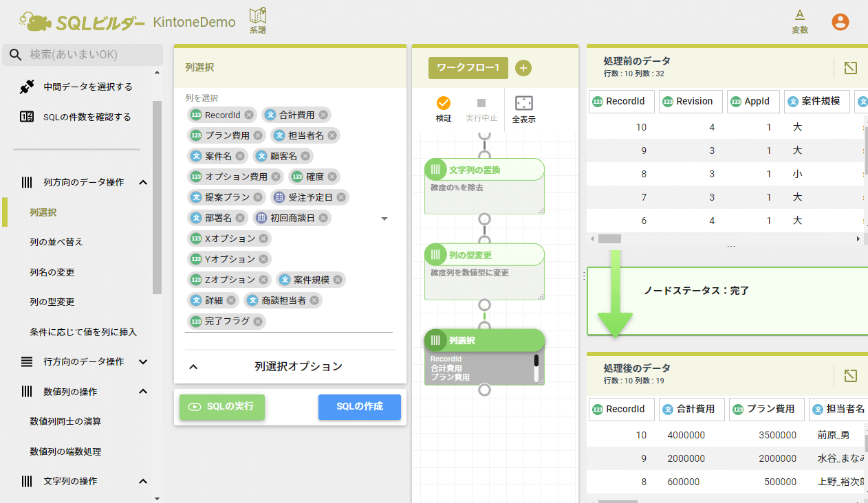Screen dimensions: 868x503
Task: Remove the 部署名 chip
Action: click(240, 218)
